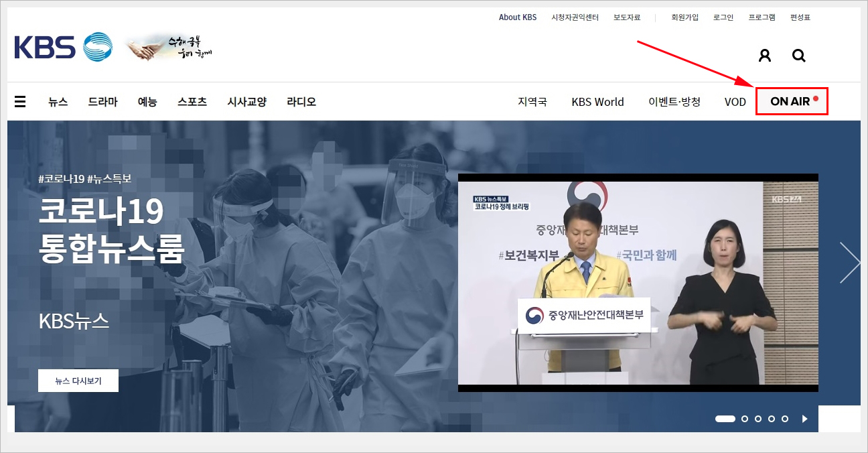
Task: Select the fifth carousel dot
Action: tap(785, 419)
